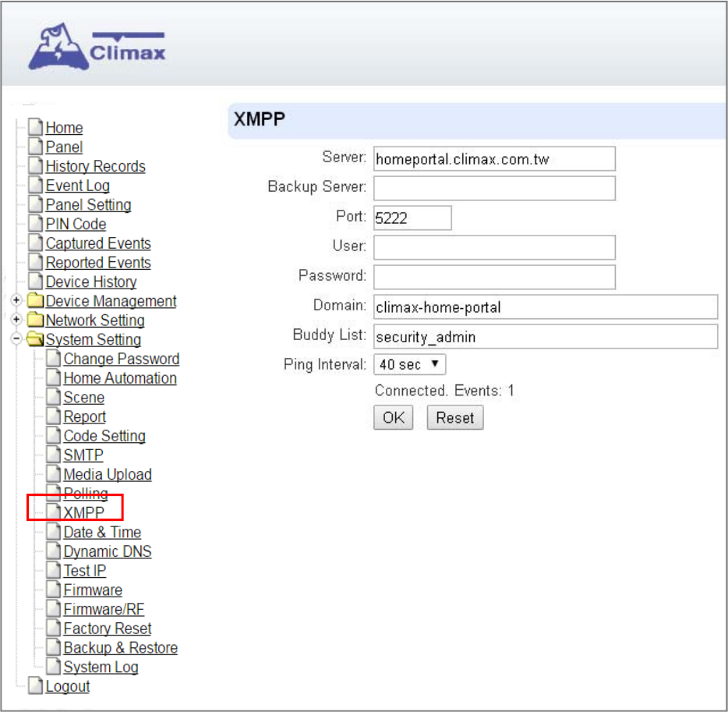Image resolution: width=728 pixels, height=712 pixels.
Task: Open Media Upload link
Action: 108,475
